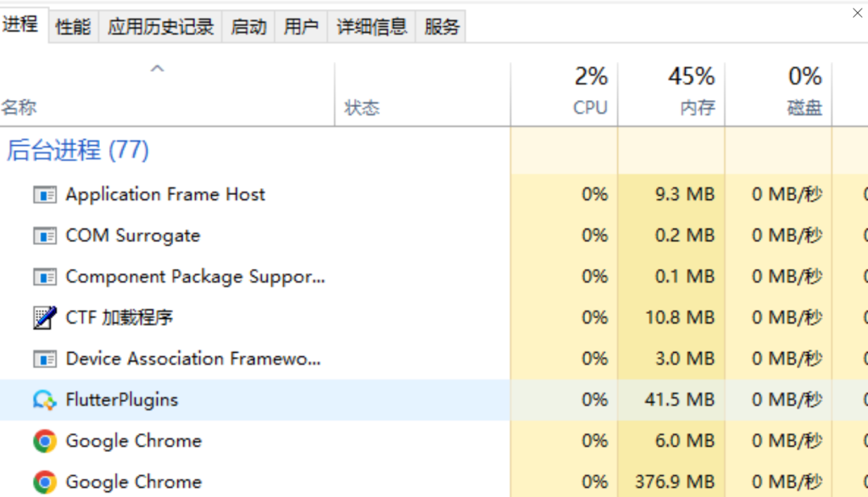Select the FlutterPlugins process icon
Viewport: 868px width, 497px height.
44,399
